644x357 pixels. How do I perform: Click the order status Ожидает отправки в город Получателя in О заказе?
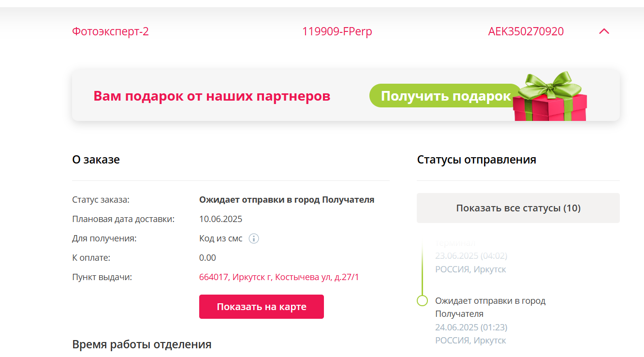287,200
